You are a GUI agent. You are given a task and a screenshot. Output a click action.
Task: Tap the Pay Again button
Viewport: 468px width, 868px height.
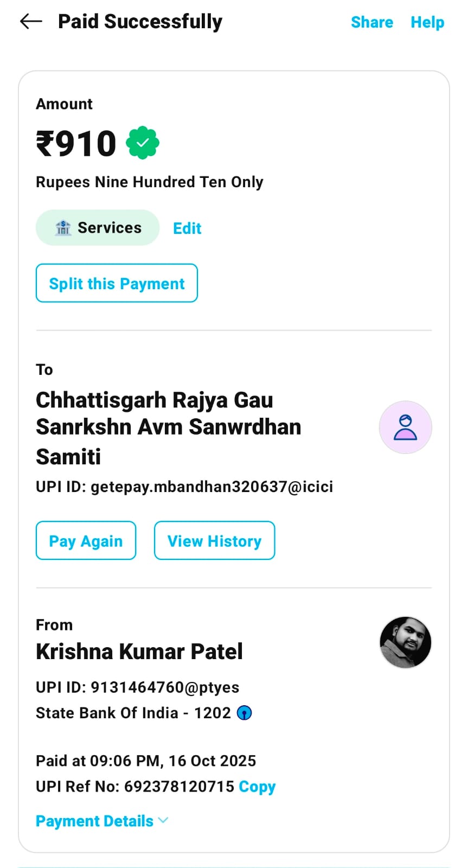point(86,541)
